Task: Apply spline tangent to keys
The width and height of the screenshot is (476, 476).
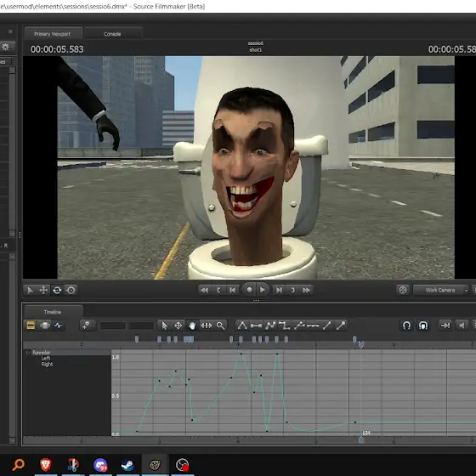Action: tap(242, 326)
